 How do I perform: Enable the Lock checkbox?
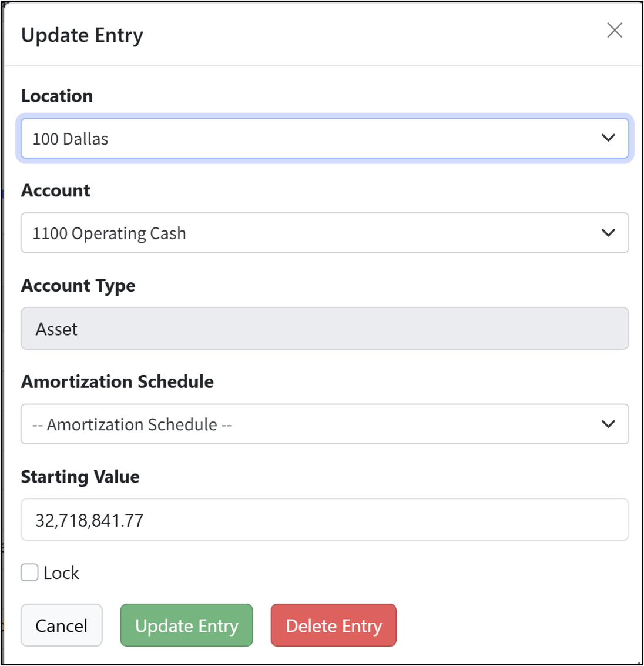[30, 573]
